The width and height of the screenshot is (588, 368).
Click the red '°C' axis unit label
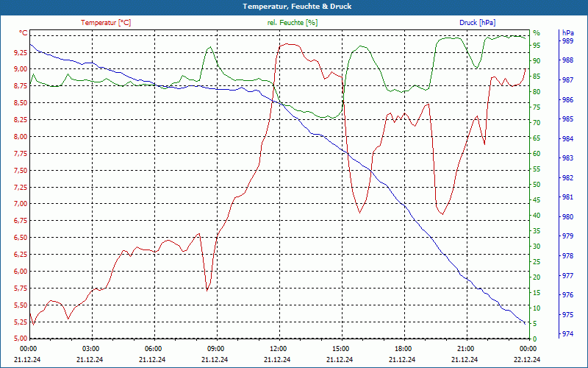pyautogui.click(x=24, y=33)
